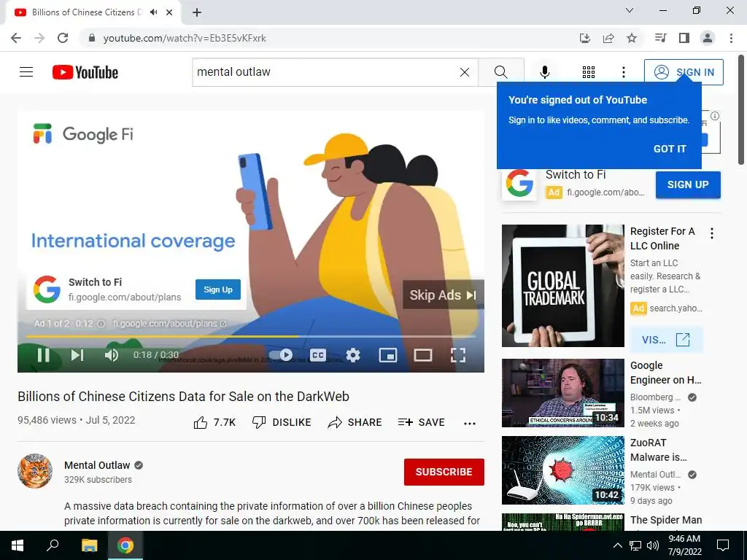Mute the video player volume

point(112,355)
